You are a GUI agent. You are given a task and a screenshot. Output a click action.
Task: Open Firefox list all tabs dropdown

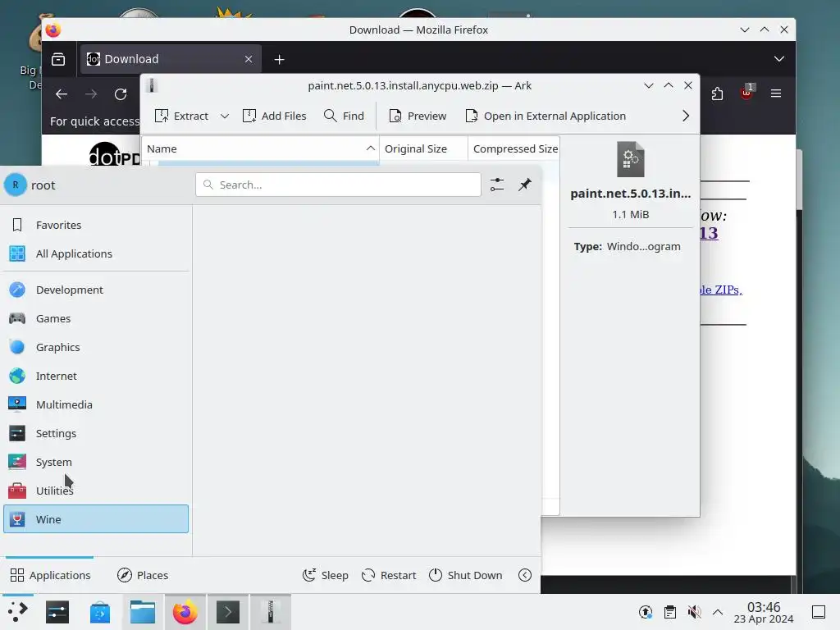[779, 59]
